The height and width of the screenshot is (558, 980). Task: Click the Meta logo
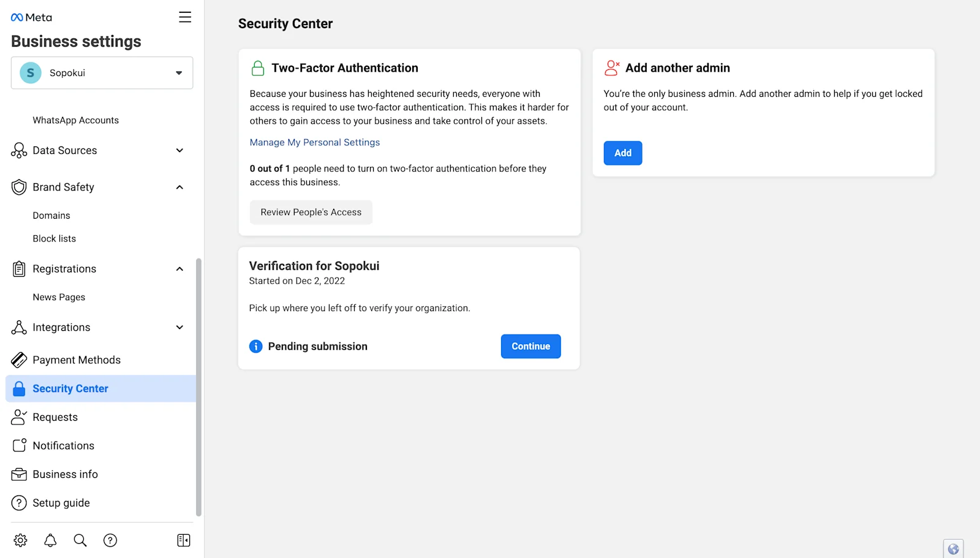31,18
